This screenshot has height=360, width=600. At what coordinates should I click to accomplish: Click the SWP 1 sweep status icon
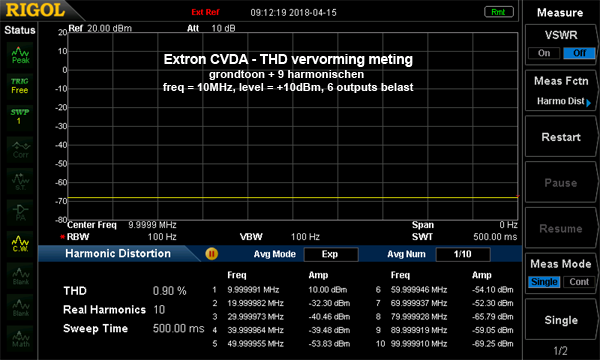20,117
